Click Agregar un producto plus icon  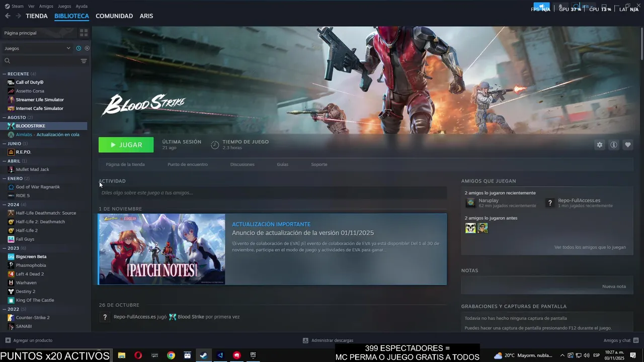8,340
